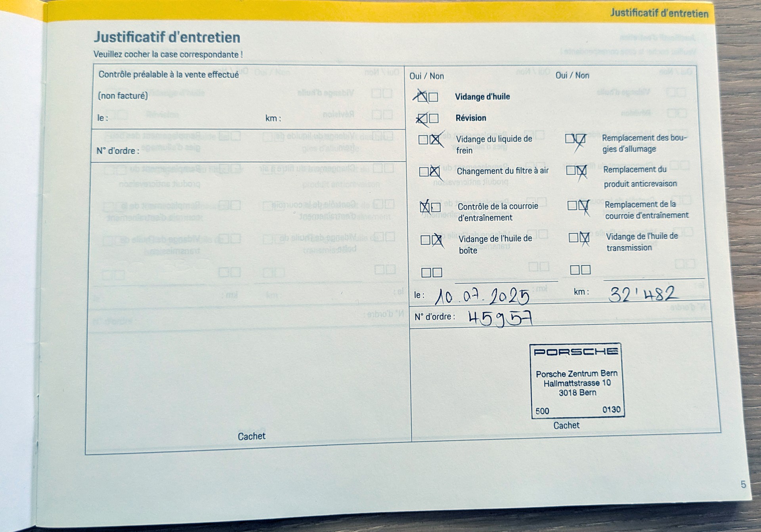Click the 'Vidange d'huile' label
761x532 pixels.
click(482, 97)
